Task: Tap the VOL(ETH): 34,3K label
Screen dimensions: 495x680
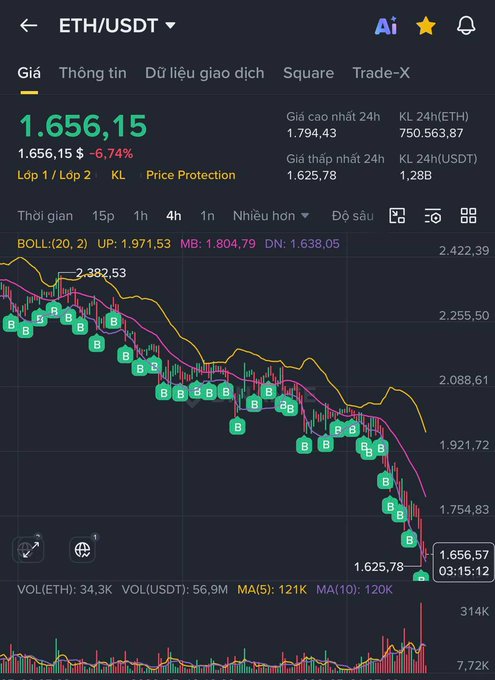Action: tap(65, 590)
